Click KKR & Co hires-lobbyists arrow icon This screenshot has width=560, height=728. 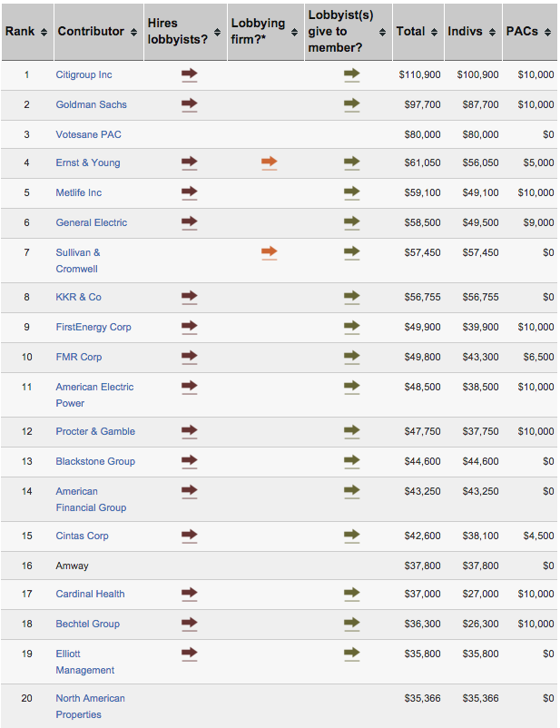[190, 297]
